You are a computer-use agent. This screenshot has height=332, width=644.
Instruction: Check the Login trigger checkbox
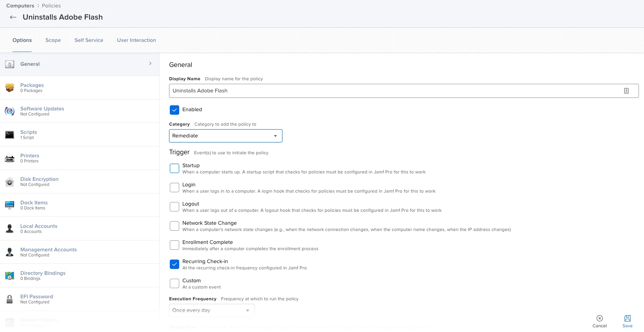174,188
